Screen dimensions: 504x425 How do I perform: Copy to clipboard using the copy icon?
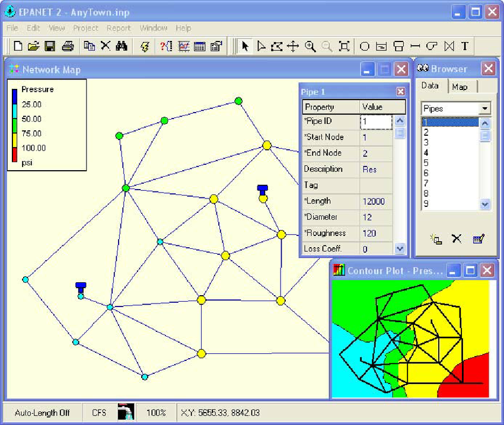90,46
